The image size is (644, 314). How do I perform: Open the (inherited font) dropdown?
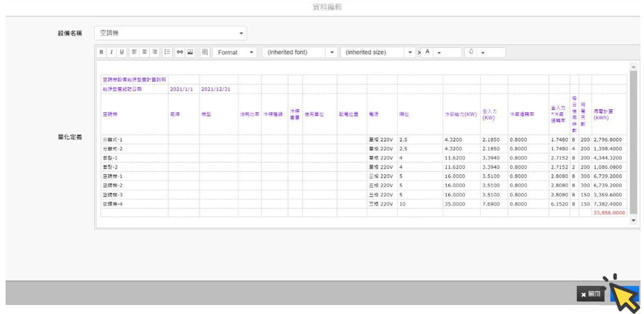click(300, 52)
